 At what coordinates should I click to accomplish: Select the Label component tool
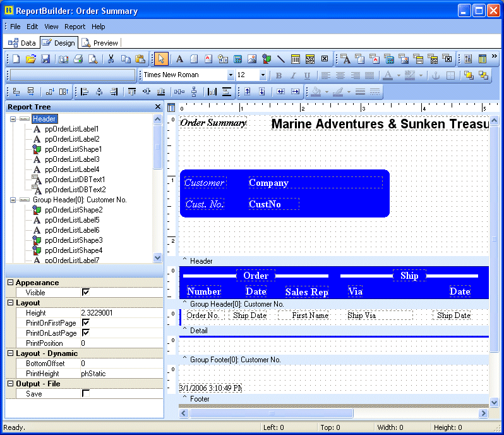point(179,59)
